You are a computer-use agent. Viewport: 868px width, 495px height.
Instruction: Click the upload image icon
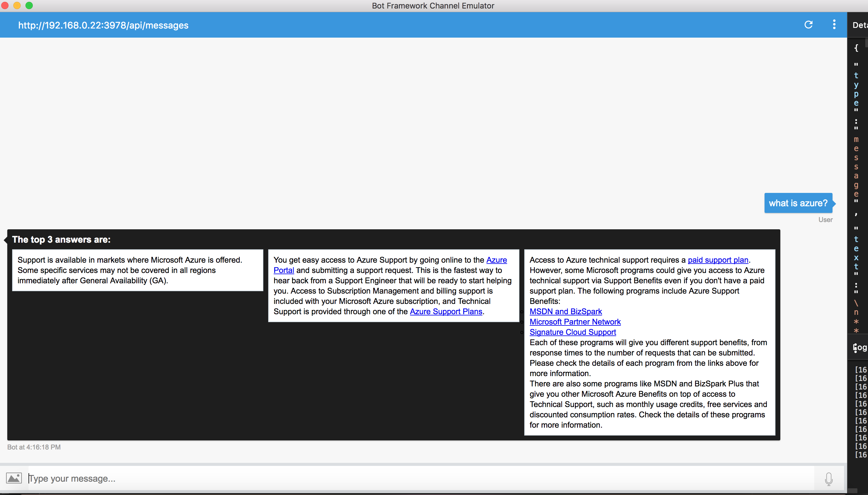point(14,478)
